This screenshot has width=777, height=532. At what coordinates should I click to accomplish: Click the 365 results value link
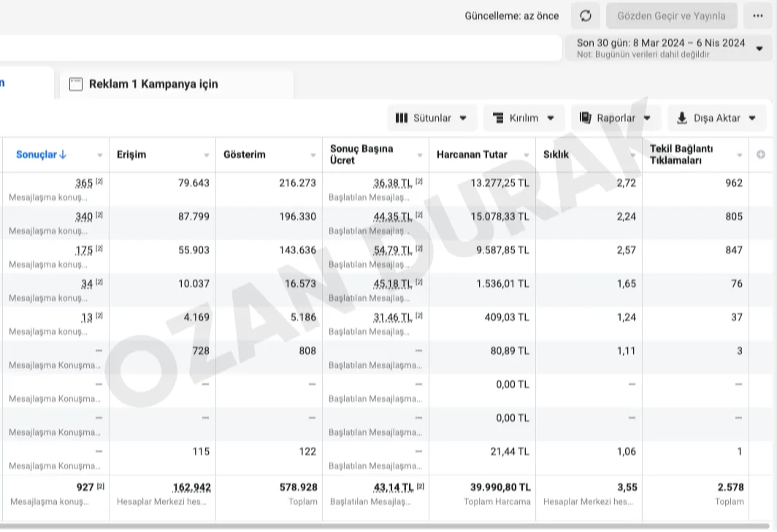click(84, 183)
